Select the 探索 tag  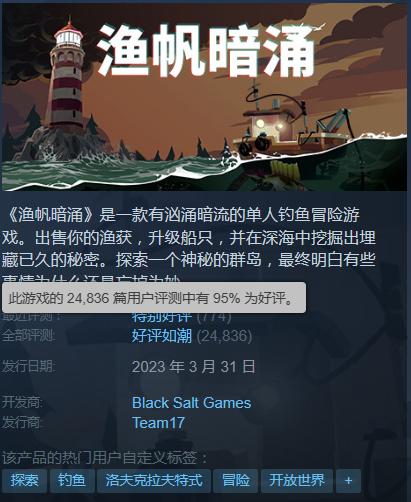[x=24, y=481]
